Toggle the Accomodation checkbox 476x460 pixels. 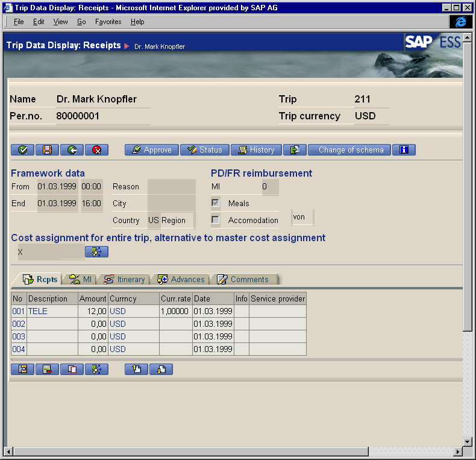tap(216, 220)
